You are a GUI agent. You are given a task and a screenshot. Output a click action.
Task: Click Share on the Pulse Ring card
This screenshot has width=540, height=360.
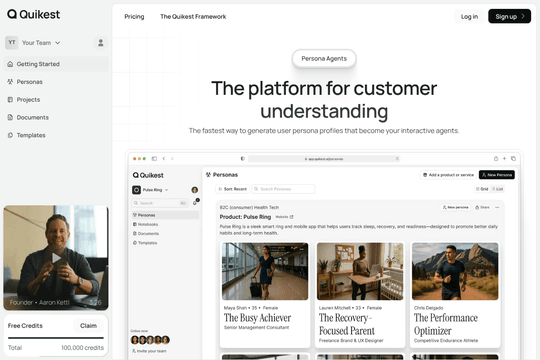pyautogui.click(x=482, y=207)
